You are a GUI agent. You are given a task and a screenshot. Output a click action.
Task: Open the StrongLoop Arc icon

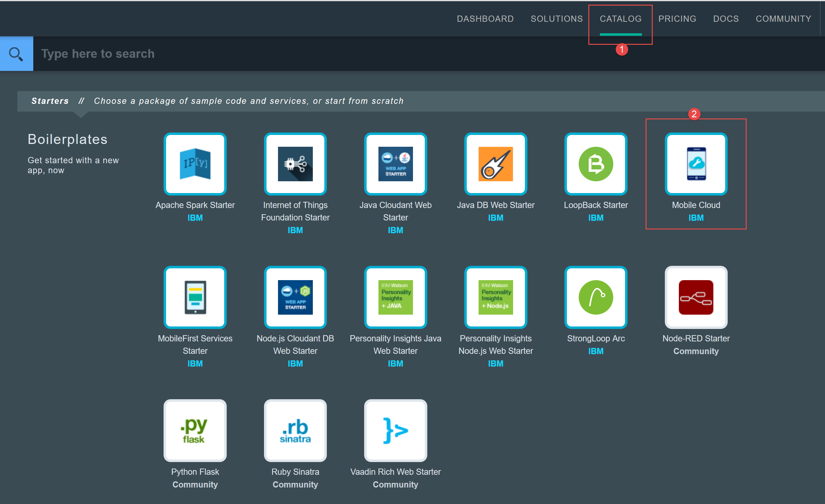click(596, 297)
